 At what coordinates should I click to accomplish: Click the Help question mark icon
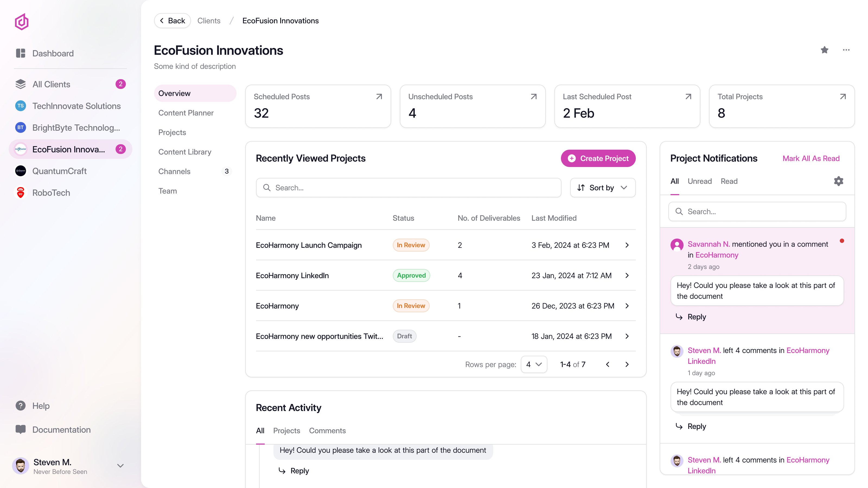point(21,406)
